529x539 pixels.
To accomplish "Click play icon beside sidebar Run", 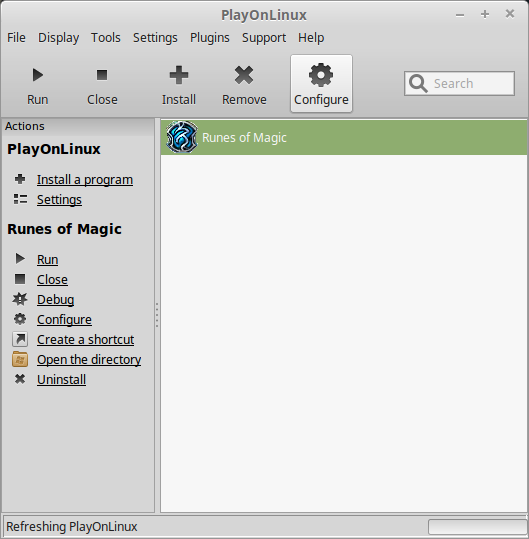I will click(20, 258).
